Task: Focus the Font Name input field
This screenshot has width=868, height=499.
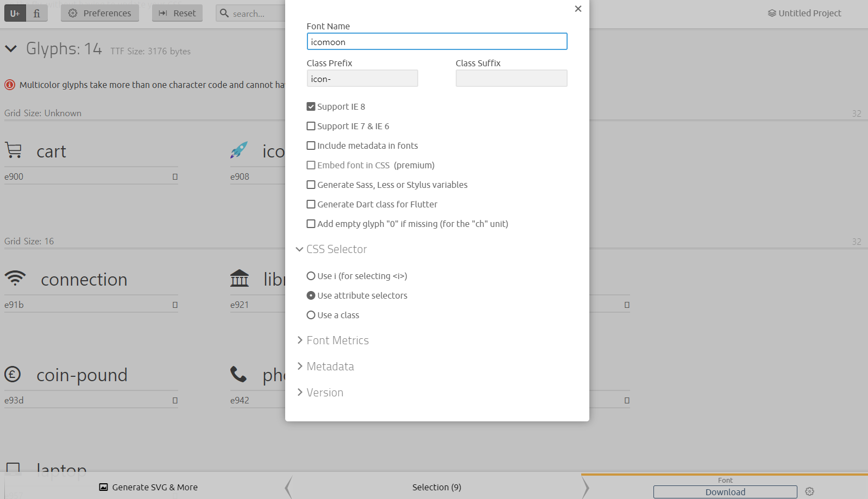Action: coord(437,42)
